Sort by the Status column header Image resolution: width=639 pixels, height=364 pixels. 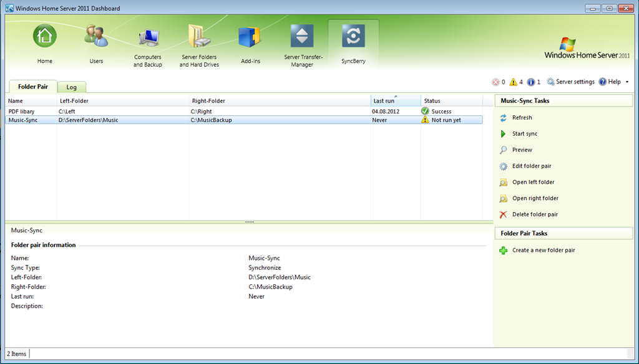click(452, 101)
